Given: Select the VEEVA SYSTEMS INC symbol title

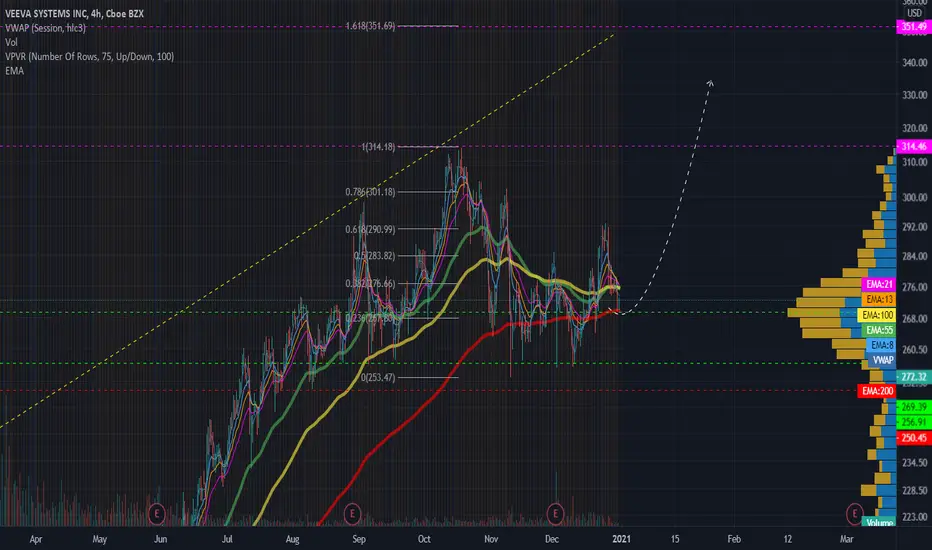Looking at the screenshot, I should pos(74,13).
